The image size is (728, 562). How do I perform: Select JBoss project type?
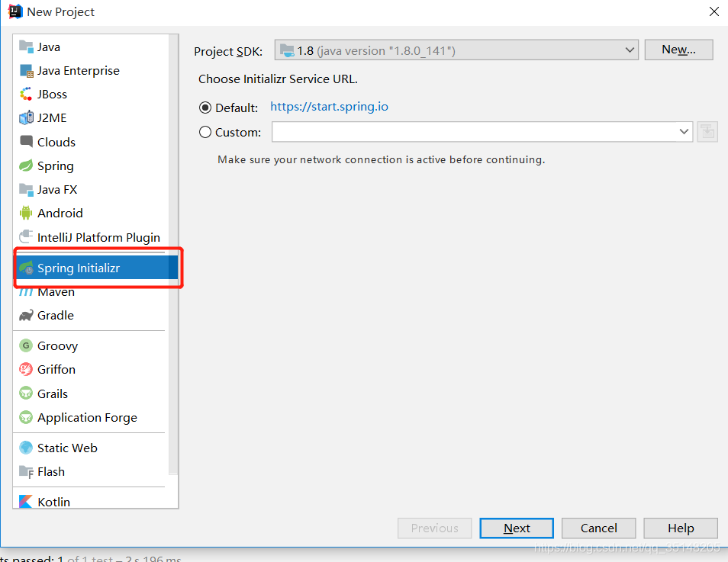(x=91, y=95)
